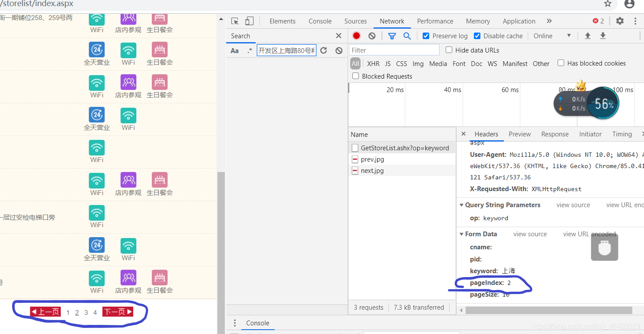Click the search text input box
644x334 pixels.
(x=287, y=50)
